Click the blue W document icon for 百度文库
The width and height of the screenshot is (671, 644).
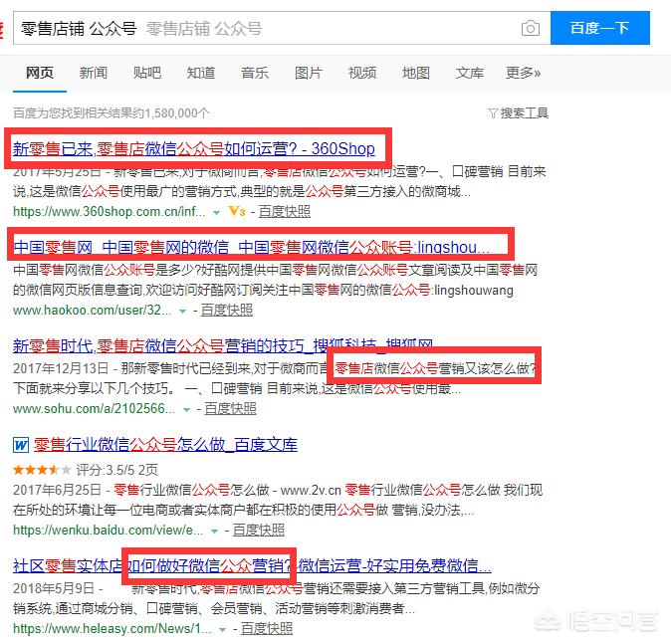point(21,445)
